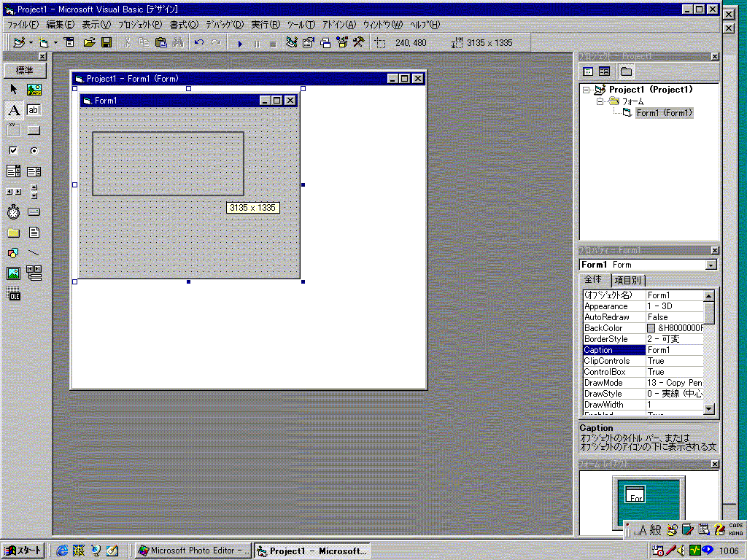Save the project with the floppy disk icon

[x=107, y=43]
